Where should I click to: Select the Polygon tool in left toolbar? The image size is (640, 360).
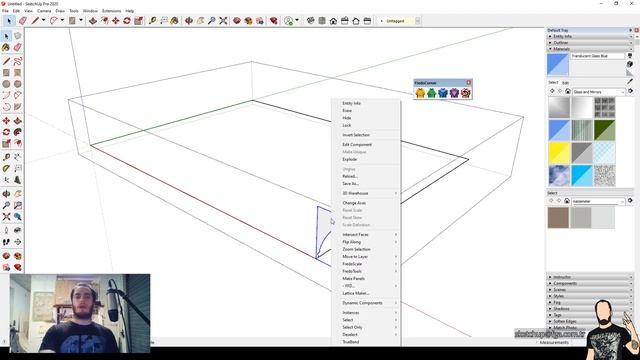(x=18, y=84)
